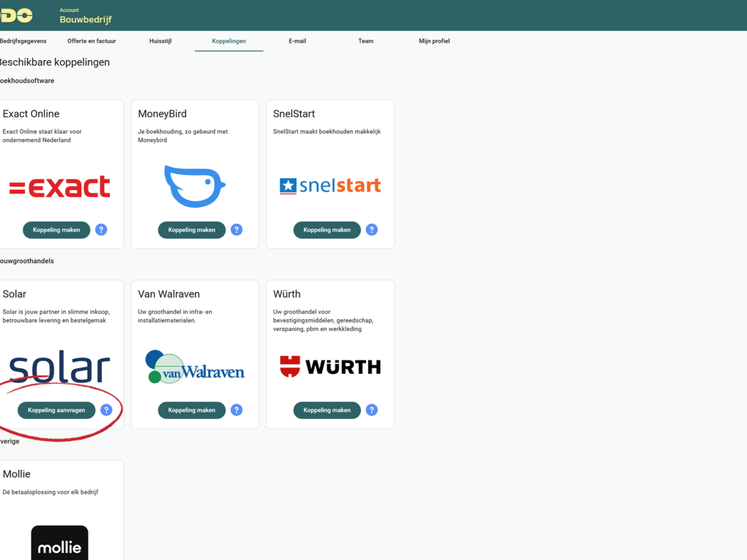
Task: Click the Mollie card title
Action: tap(17, 474)
